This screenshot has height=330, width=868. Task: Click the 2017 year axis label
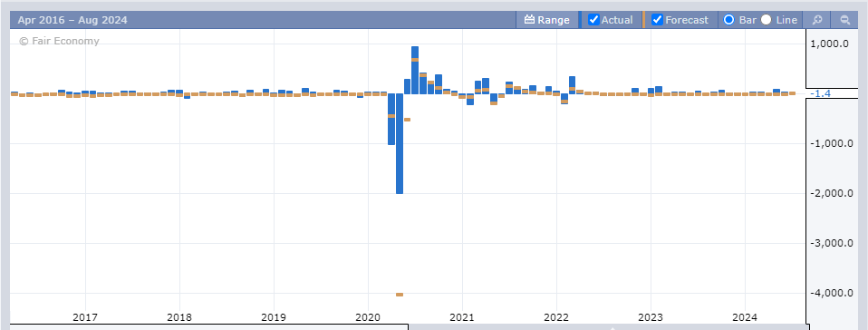point(84,318)
